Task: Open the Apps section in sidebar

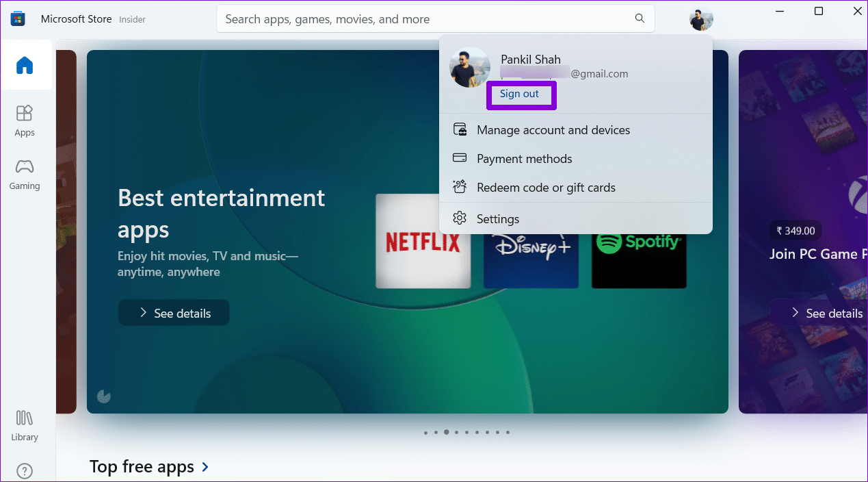Action: [25, 120]
